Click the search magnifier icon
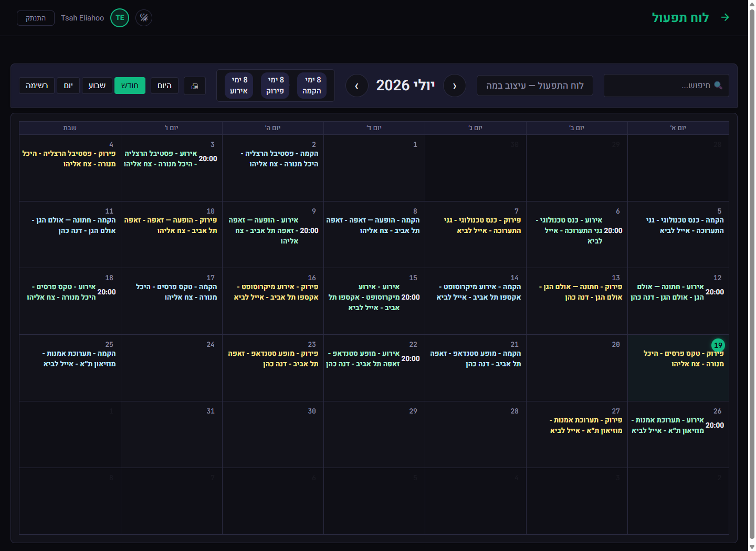This screenshot has height=551, width=756. (x=718, y=86)
